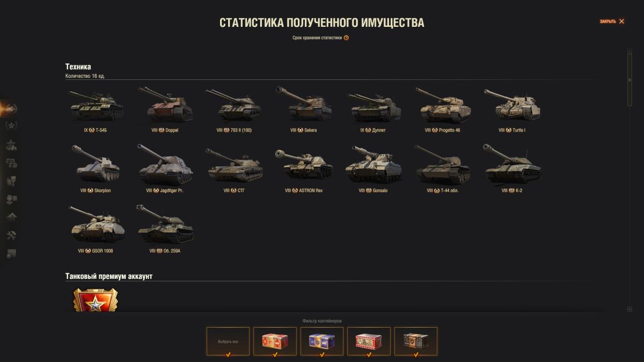Open the vehicles category in the sidebar

pyautogui.click(x=11, y=109)
